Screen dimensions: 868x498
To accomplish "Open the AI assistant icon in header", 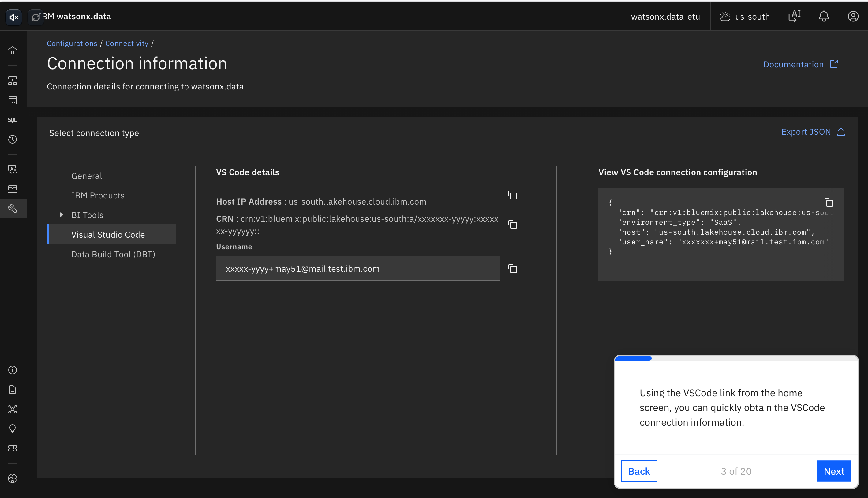I will pyautogui.click(x=795, y=17).
